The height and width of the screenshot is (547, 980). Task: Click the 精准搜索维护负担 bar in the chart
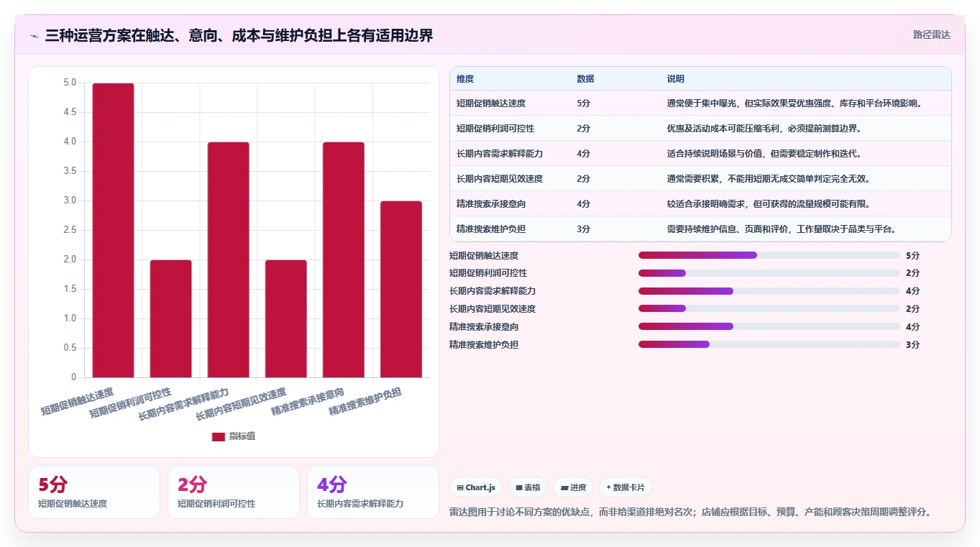tap(400, 289)
